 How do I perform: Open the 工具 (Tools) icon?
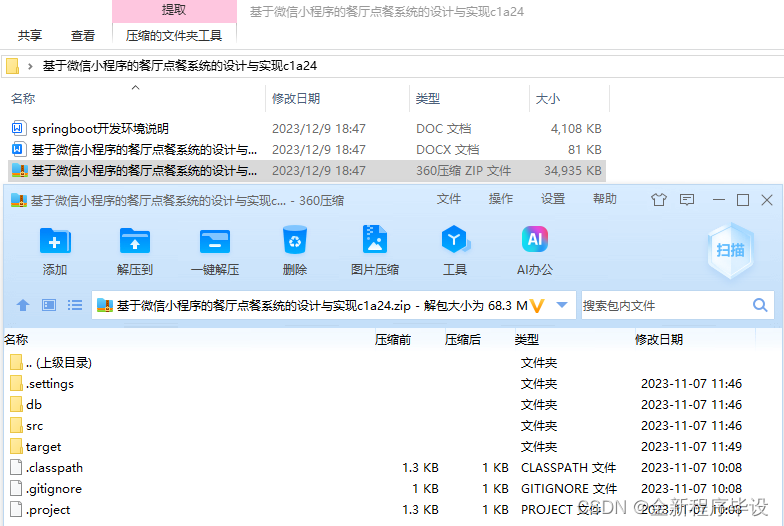[x=454, y=240]
